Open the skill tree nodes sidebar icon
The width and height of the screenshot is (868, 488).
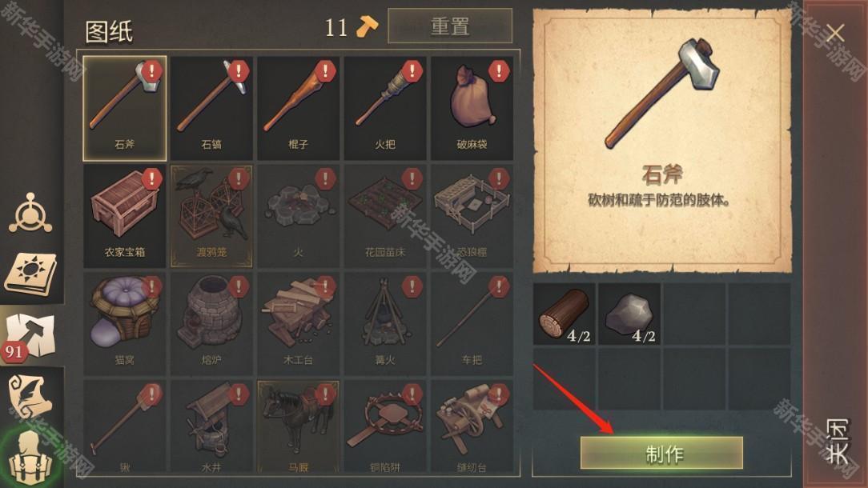pos(30,214)
